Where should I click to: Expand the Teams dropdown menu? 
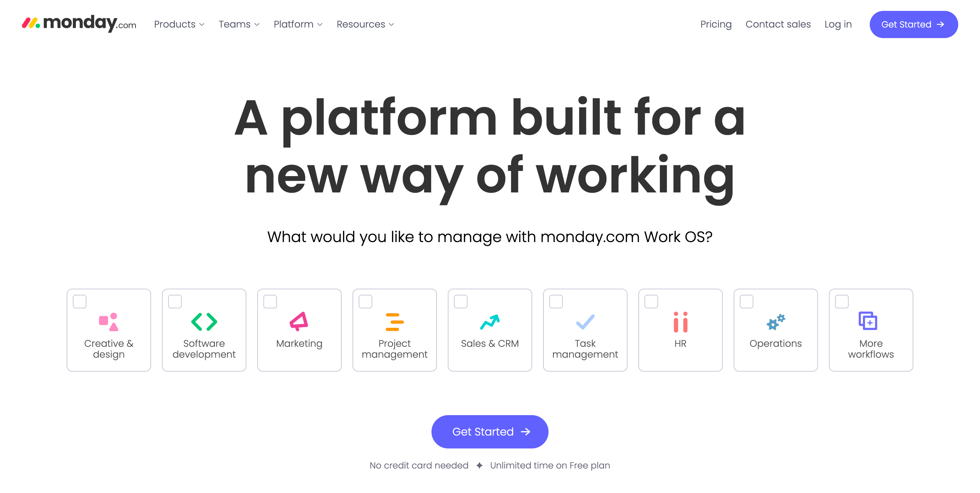click(x=239, y=24)
